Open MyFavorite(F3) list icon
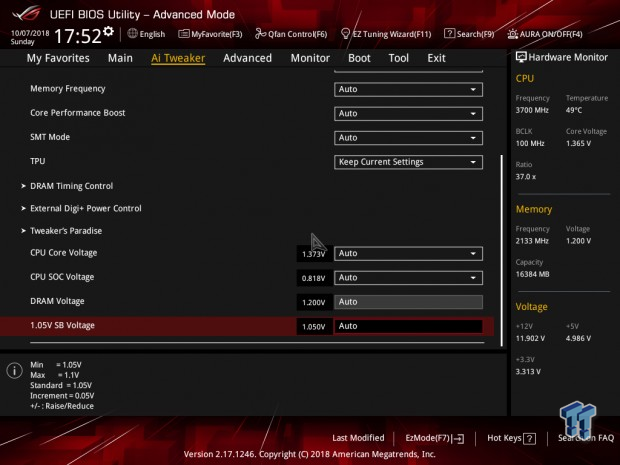The width and height of the screenshot is (620, 465). (183, 34)
